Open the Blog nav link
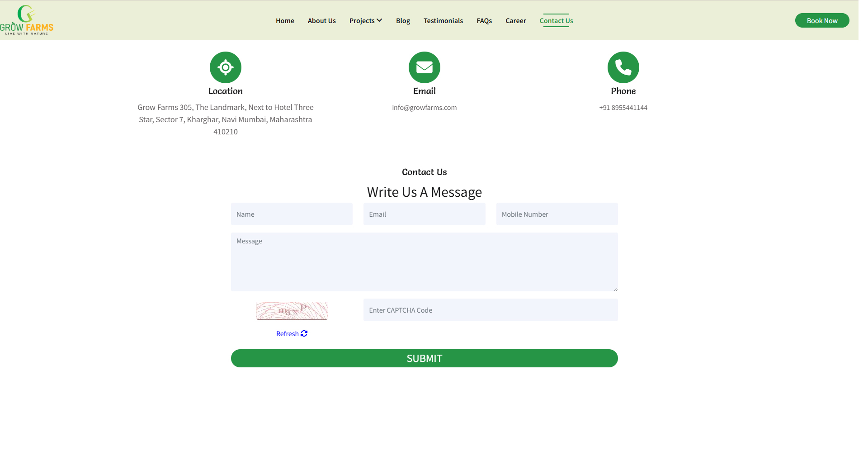868x461 pixels. [403, 21]
